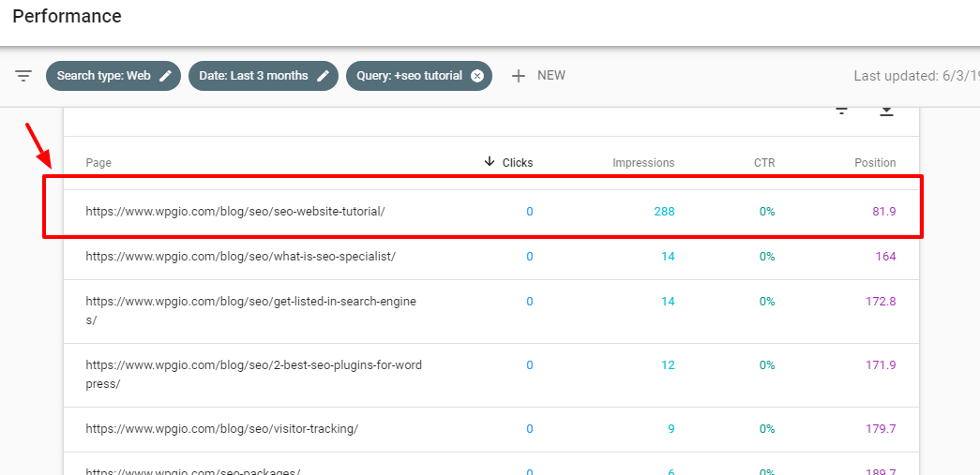Click pencil icon on Date chip
Image resolution: width=980 pixels, height=475 pixels.
(x=323, y=76)
